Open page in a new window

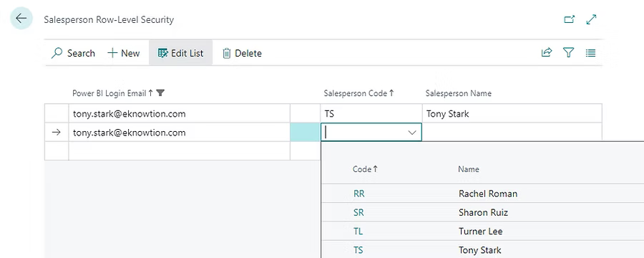click(x=570, y=19)
